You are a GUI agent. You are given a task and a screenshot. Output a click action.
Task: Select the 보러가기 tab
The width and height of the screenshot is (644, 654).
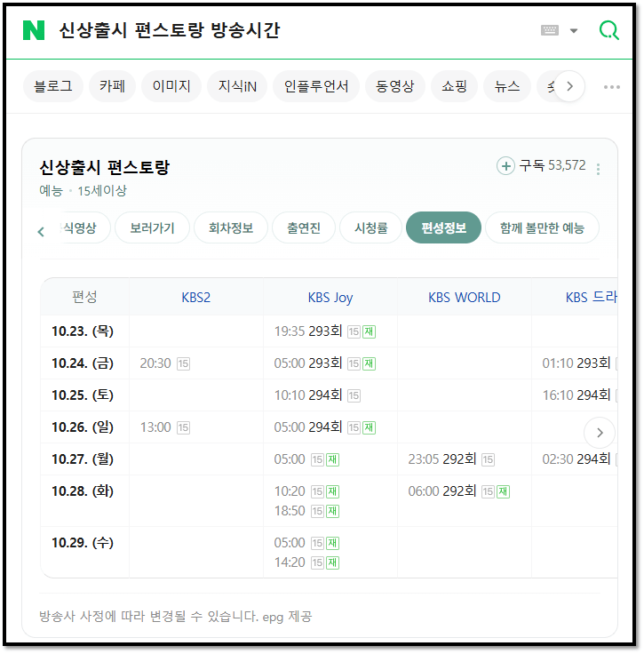(x=152, y=227)
